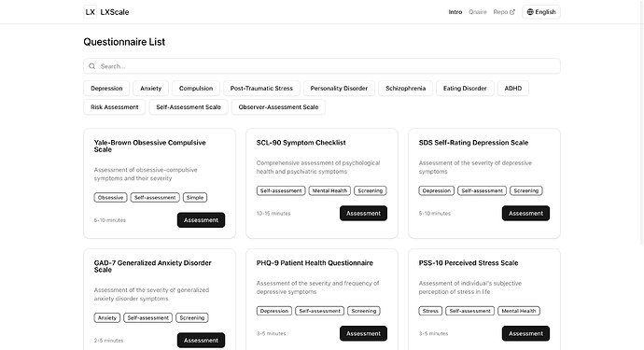This screenshot has width=644, height=350.
Task: Toggle the Depression filter chip
Action: coord(106,89)
